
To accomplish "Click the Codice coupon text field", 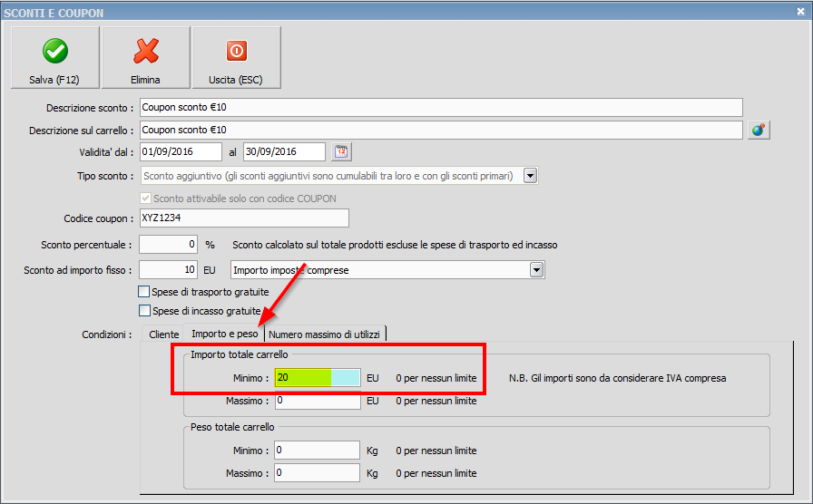I will click(243, 218).
